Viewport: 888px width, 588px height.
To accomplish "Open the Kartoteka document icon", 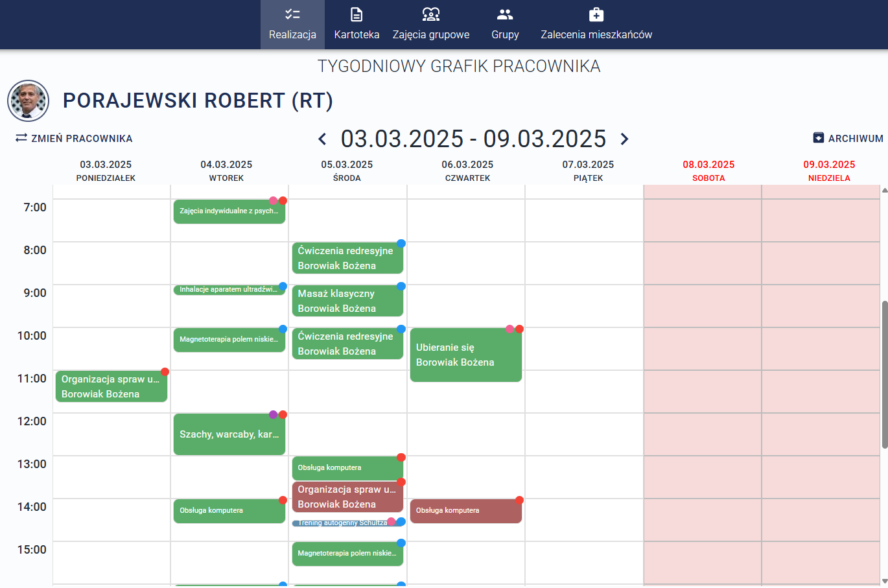I will pos(356,14).
